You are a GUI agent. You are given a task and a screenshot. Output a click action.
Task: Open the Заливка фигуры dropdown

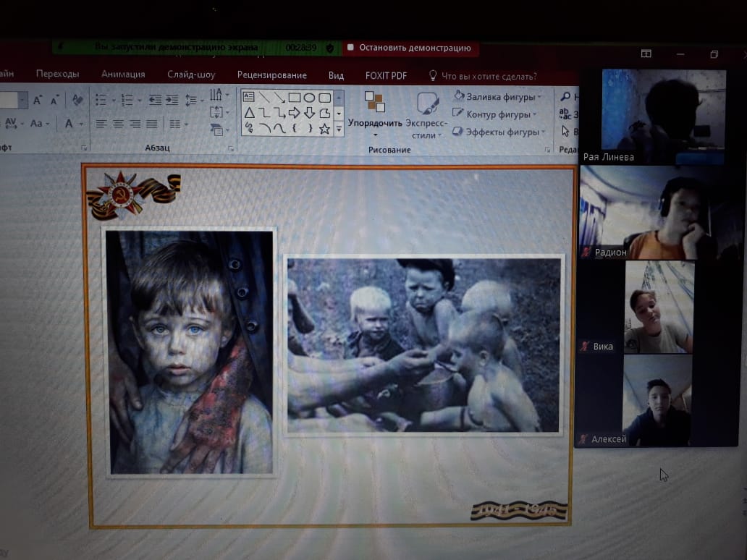tap(499, 96)
